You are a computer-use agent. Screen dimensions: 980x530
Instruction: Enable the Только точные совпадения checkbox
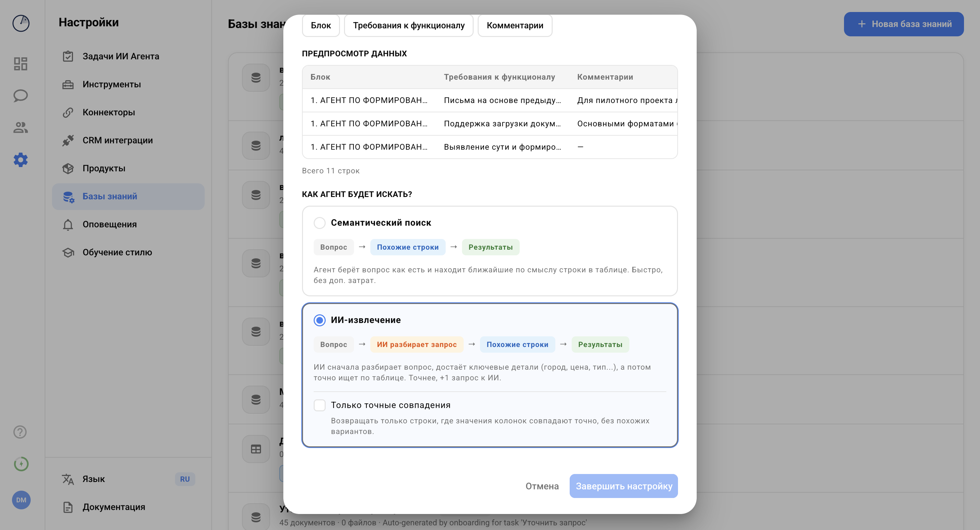(x=320, y=405)
